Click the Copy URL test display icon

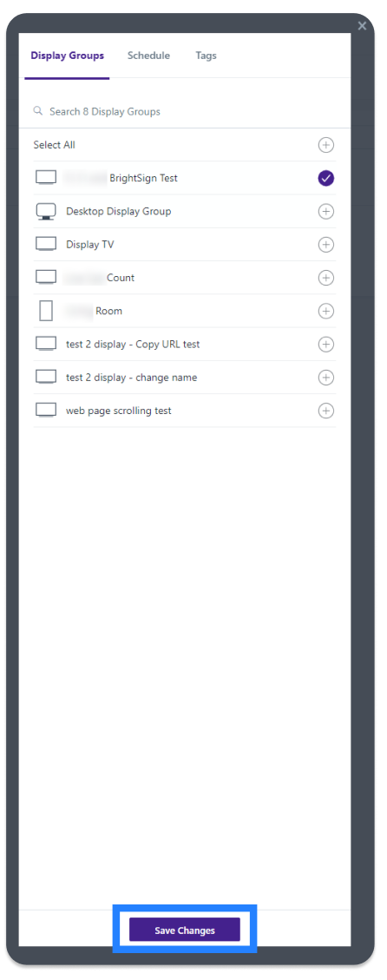point(46,344)
